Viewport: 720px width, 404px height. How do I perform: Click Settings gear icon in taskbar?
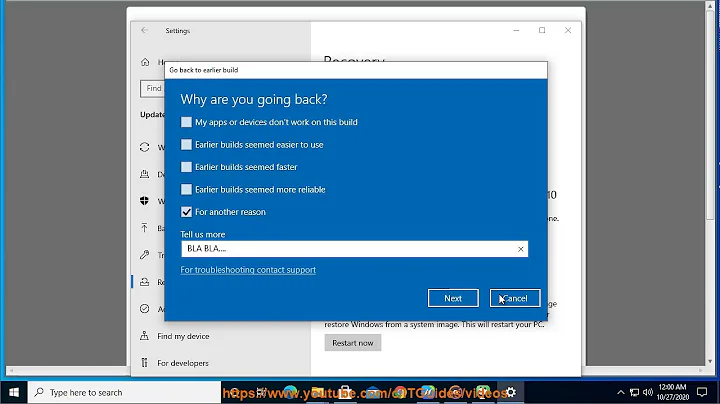510,393
